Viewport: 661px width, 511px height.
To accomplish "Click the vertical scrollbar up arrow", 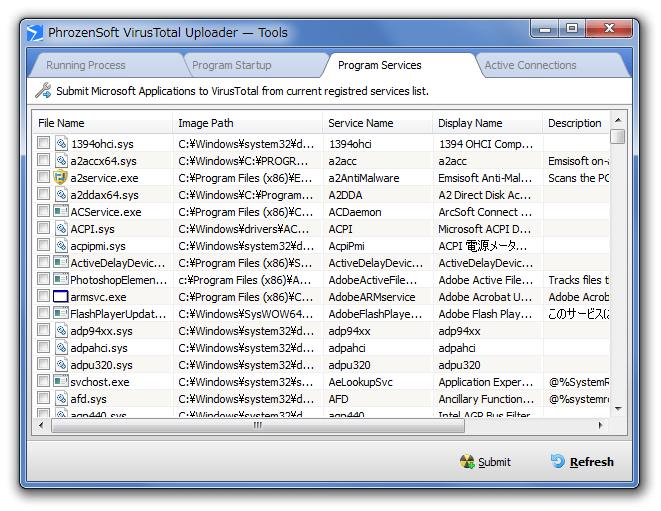I will [618, 120].
